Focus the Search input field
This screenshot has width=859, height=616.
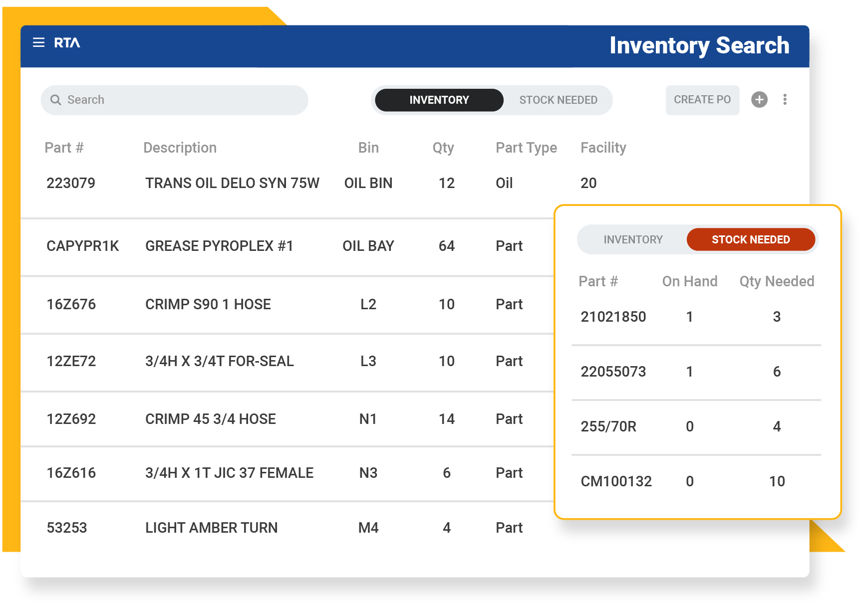click(x=174, y=100)
